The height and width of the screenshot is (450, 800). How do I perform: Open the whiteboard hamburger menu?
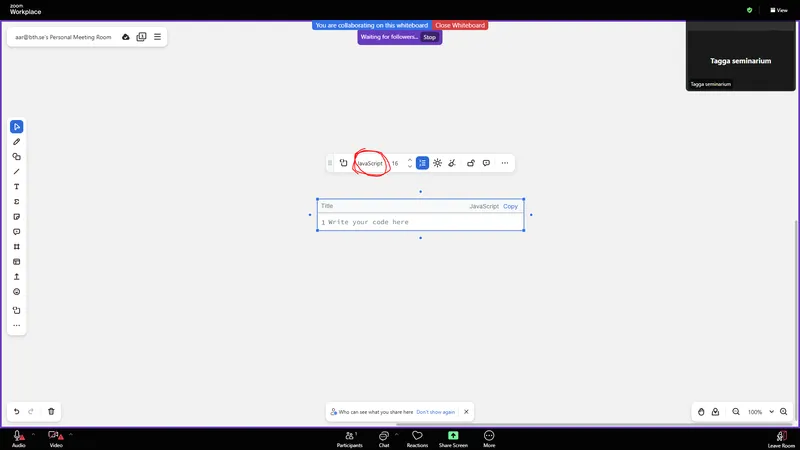pyautogui.click(x=157, y=37)
